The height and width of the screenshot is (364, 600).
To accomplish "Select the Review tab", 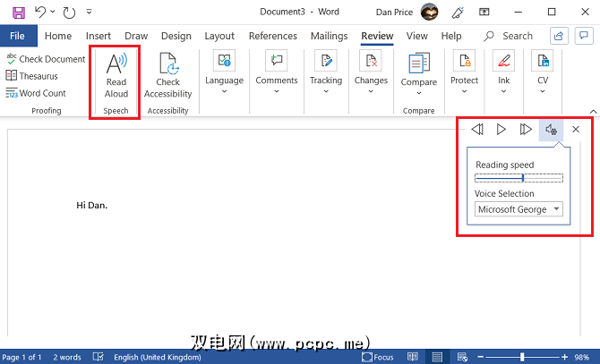I will click(x=377, y=36).
